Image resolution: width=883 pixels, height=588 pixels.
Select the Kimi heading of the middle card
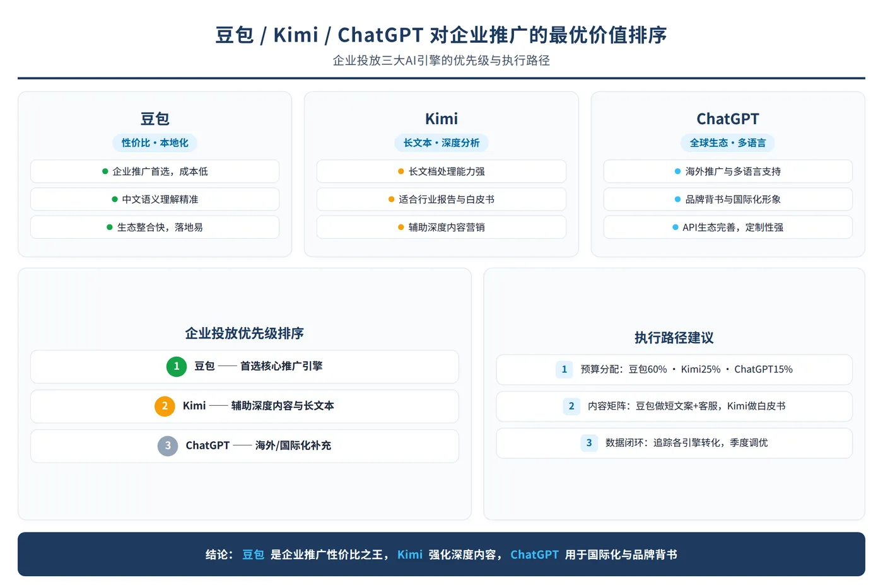(x=441, y=118)
